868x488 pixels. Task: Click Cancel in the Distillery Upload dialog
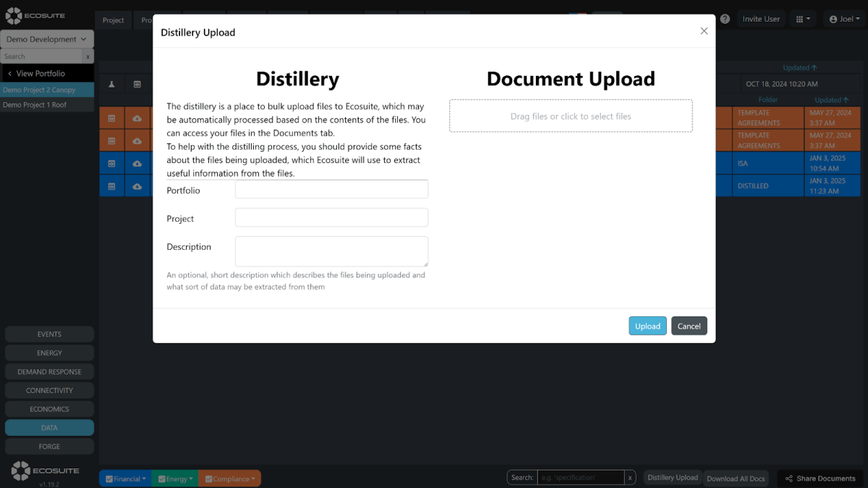(x=689, y=326)
